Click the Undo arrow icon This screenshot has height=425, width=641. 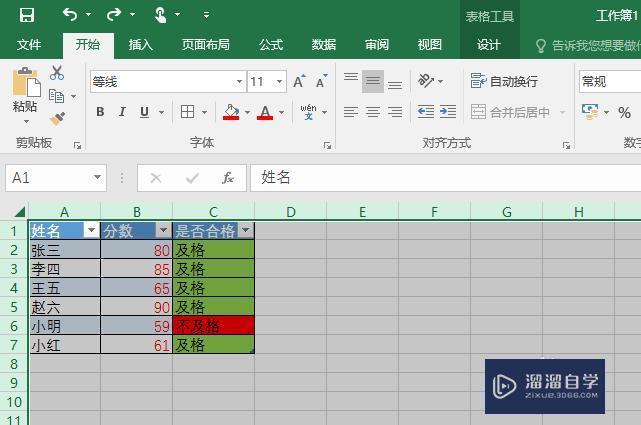[70, 15]
